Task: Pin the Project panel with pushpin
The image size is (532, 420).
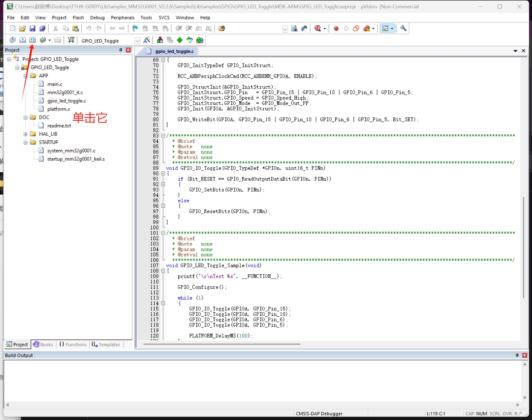Action: (120, 50)
